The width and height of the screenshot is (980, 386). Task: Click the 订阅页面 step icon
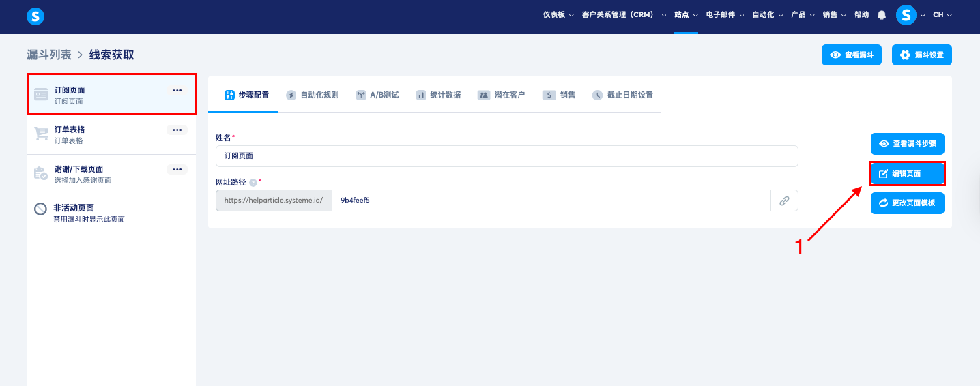[41, 95]
